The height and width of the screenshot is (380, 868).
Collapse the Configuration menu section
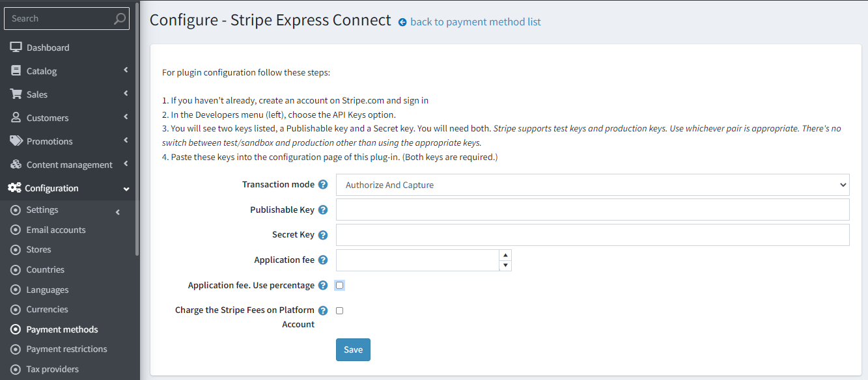tap(70, 188)
